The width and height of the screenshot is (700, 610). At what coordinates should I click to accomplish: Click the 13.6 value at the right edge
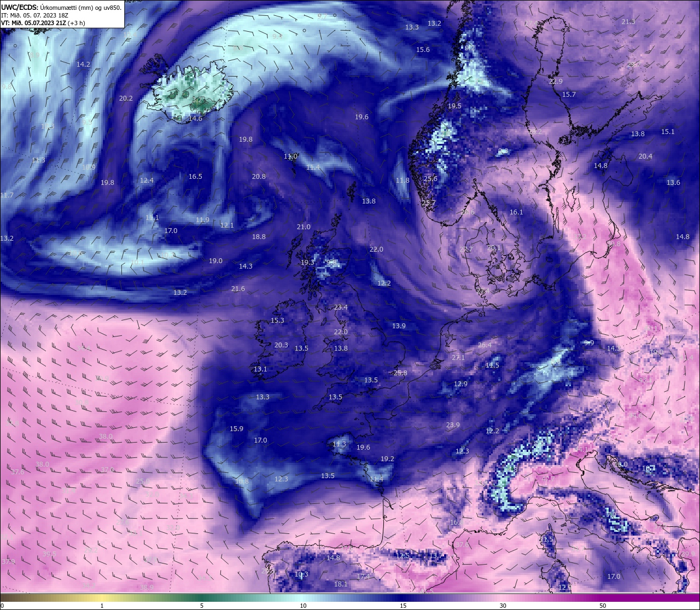[673, 183]
